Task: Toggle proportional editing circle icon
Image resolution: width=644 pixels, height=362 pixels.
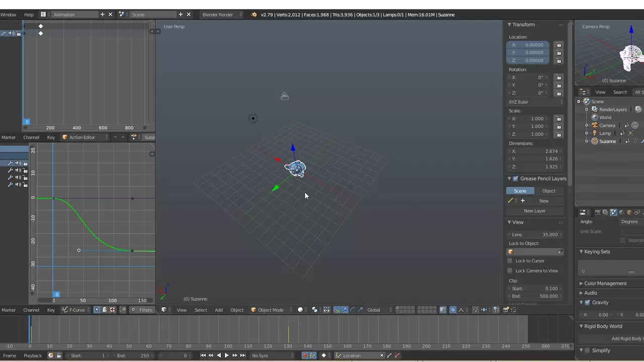Action: [x=453, y=310]
